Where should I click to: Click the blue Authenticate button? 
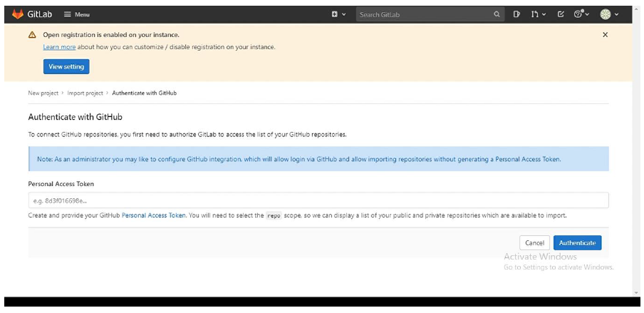[x=577, y=242]
